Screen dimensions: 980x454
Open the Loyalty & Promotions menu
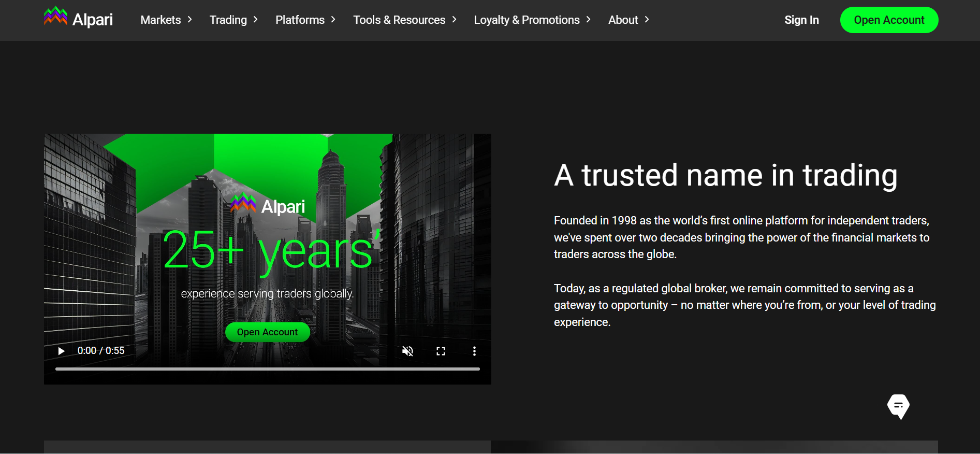526,20
